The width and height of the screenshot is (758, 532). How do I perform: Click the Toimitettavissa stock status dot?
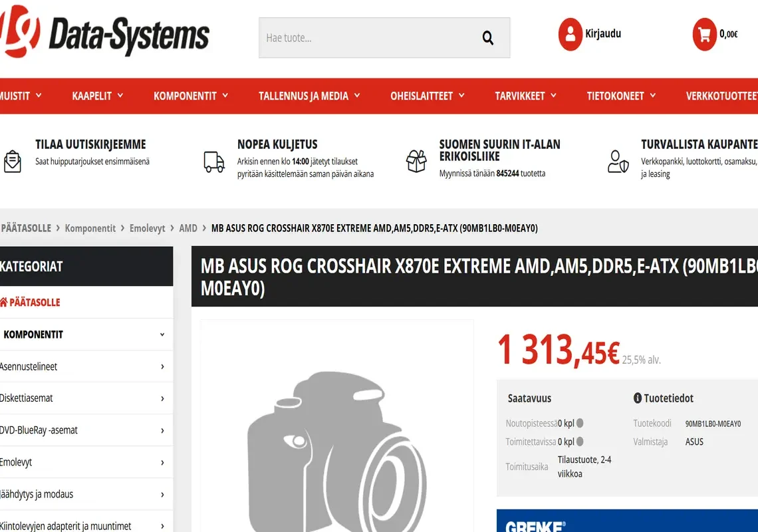click(580, 442)
